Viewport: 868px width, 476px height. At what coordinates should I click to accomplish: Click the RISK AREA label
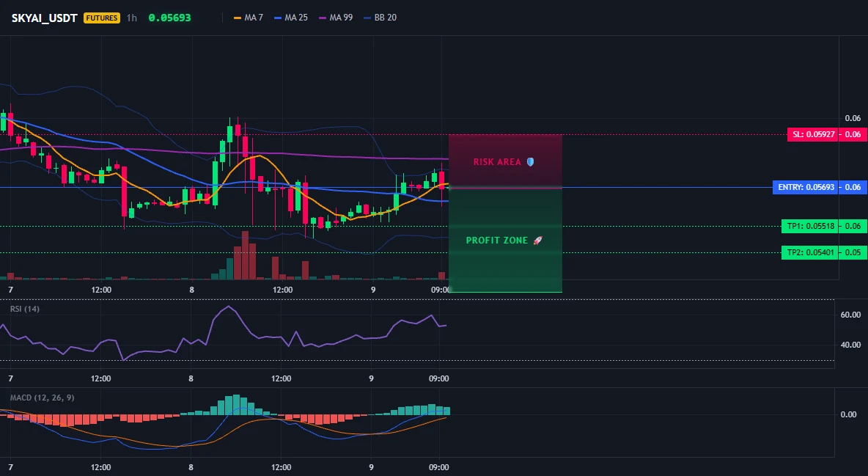[497, 162]
